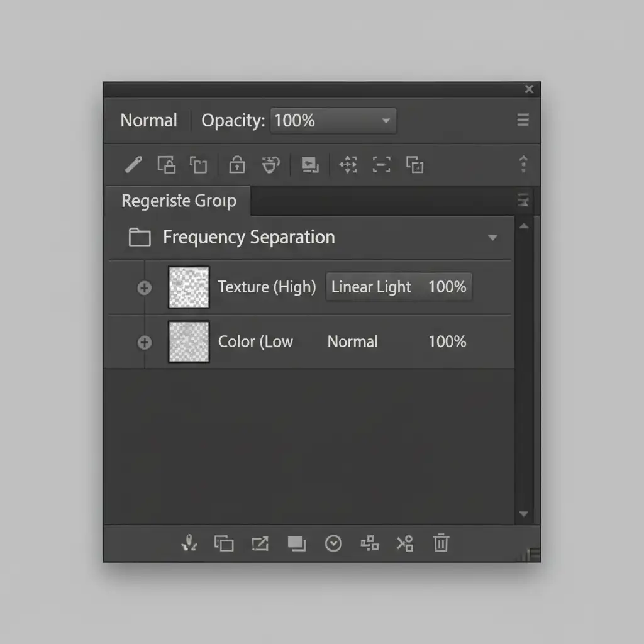
Task: Click the dashed bracket frame icon
Action: coord(381,165)
